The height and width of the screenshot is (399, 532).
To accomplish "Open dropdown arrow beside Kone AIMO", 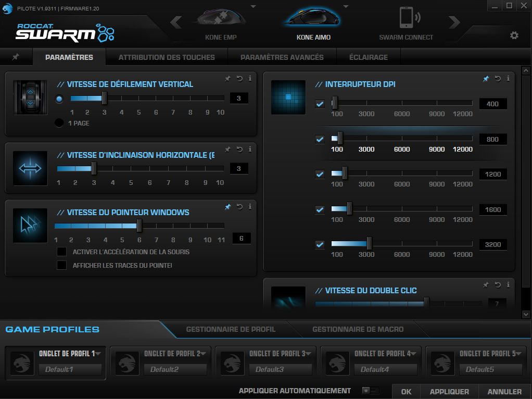I will click(346, 6).
